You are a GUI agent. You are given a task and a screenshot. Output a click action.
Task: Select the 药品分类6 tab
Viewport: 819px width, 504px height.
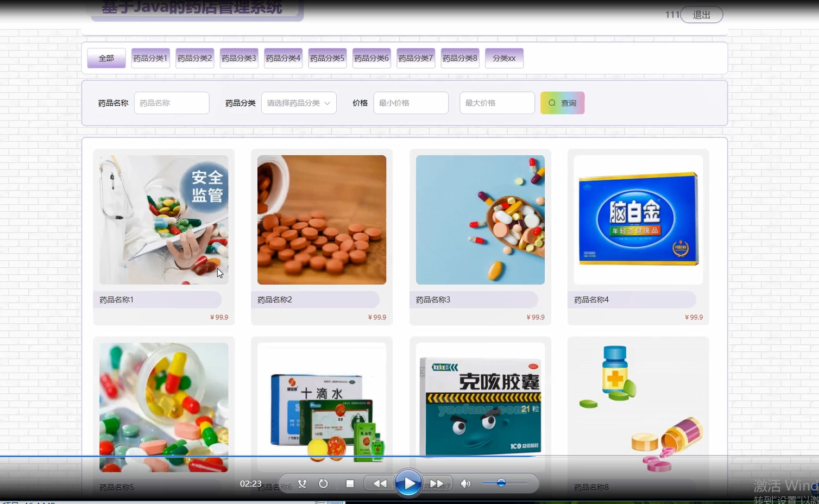[x=371, y=58]
